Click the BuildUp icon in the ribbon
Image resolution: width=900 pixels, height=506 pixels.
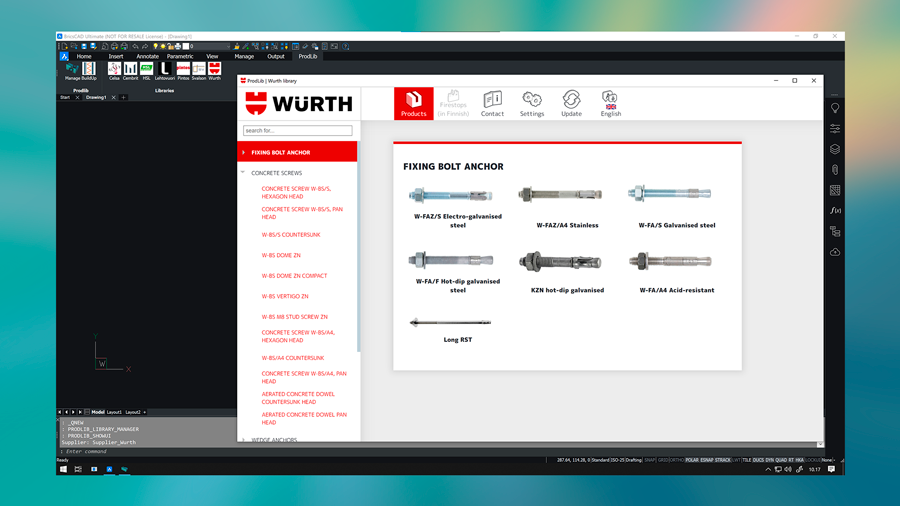[89, 71]
